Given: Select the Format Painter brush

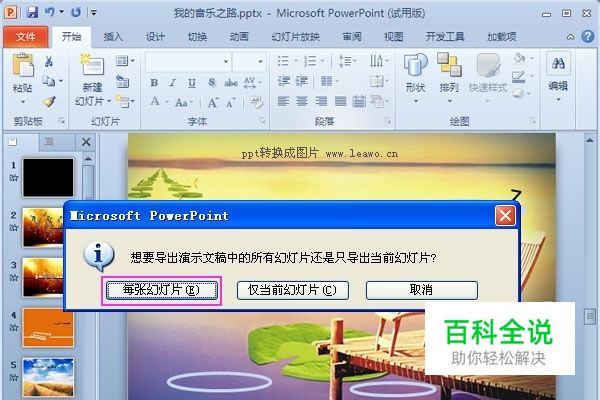Looking at the screenshot, I should pos(49,101).
